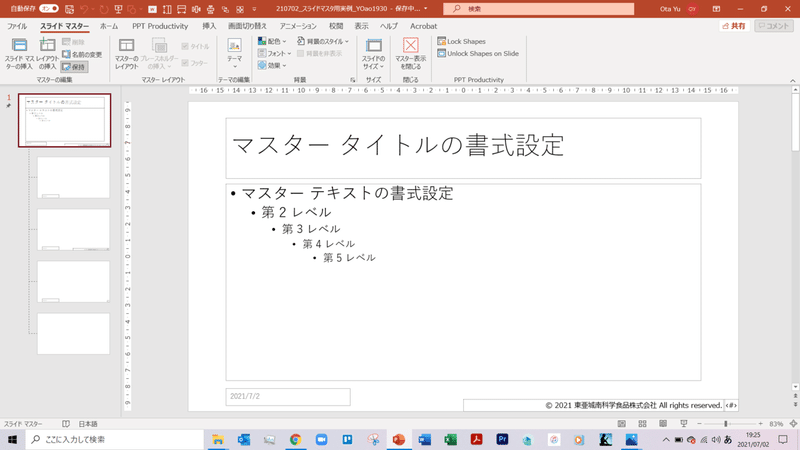Toggle the AutoSave (自動保存) switch
The height and width of the screenshot is (450, 800).
49,9
